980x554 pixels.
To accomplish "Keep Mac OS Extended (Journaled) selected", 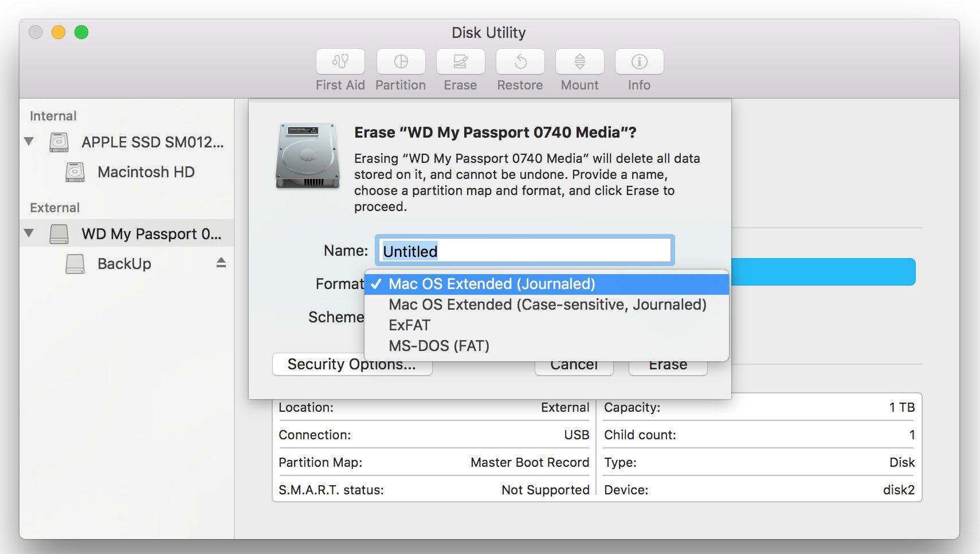I will click(x=492, y=284).
